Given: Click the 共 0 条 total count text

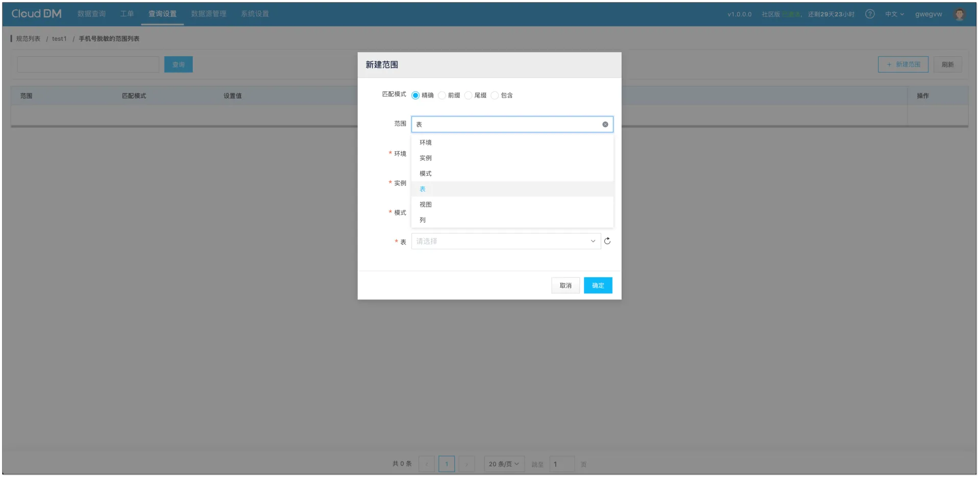Looking at the screenshot, I should click(x=402, y=464).
